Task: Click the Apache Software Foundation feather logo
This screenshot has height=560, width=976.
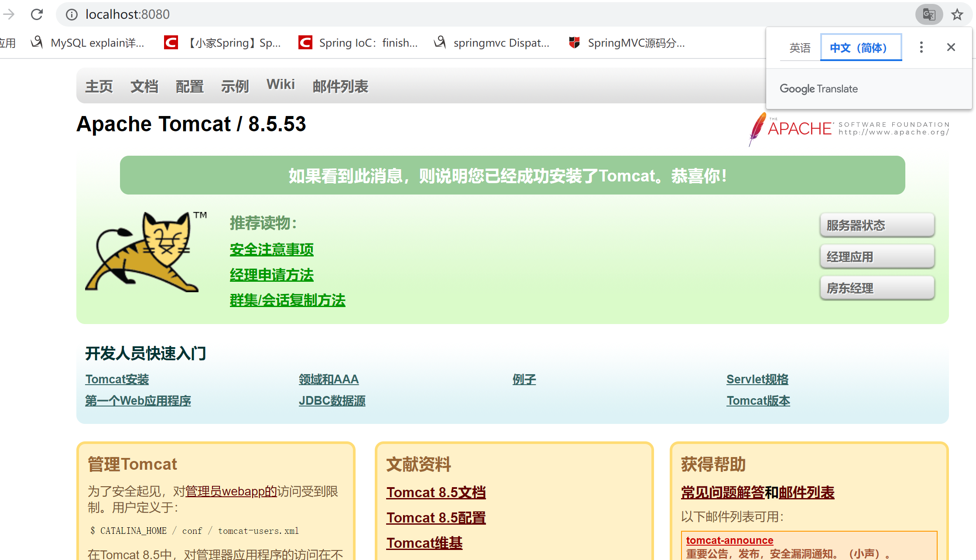Action: [x=849, y=129]
